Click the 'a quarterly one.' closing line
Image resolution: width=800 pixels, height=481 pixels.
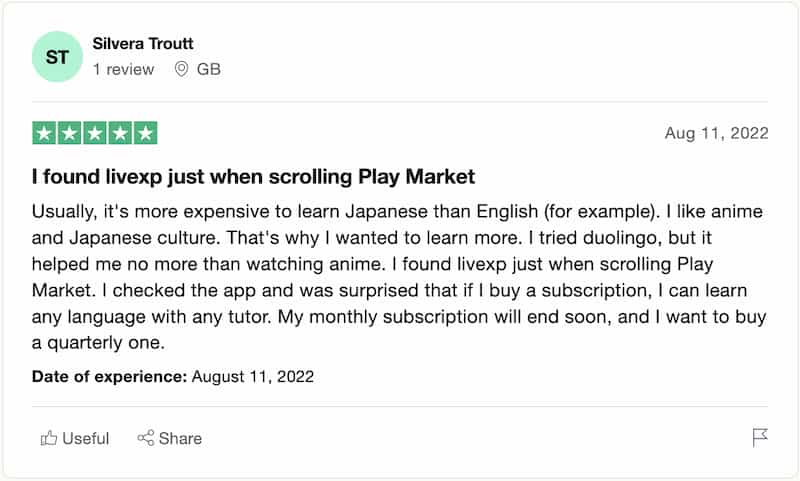98,342
